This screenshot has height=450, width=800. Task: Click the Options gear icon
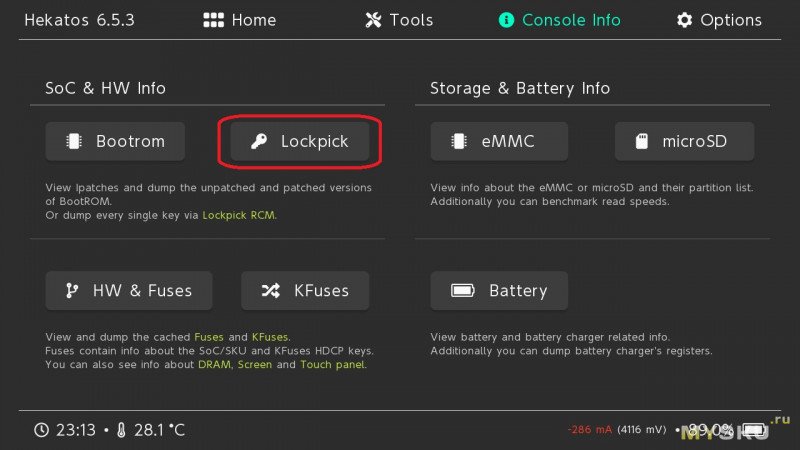tap(684, 20)
